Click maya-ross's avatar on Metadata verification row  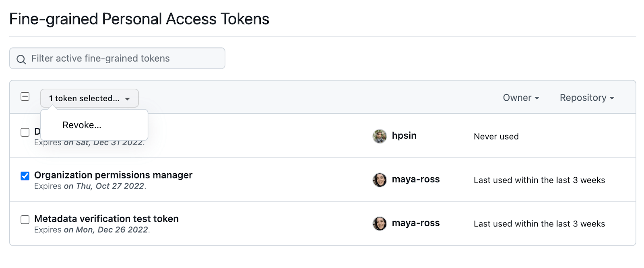coord(380,223)
